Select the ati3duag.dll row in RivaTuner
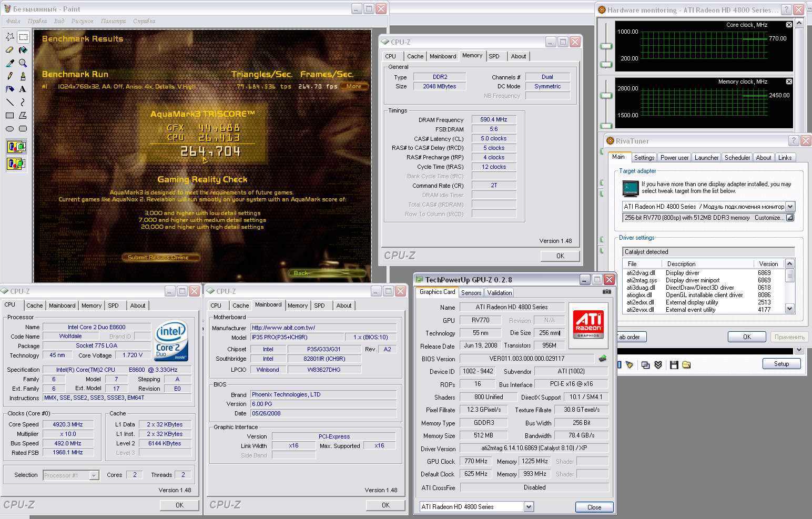The height and width of the screenshot is (519, 812). tap(703, 288)
